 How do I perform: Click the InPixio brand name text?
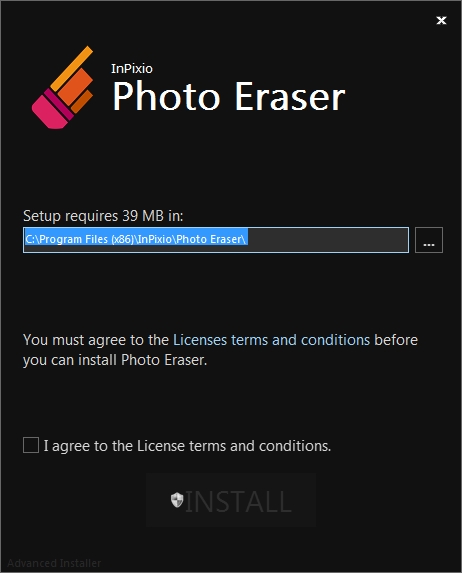coord(132,69)
